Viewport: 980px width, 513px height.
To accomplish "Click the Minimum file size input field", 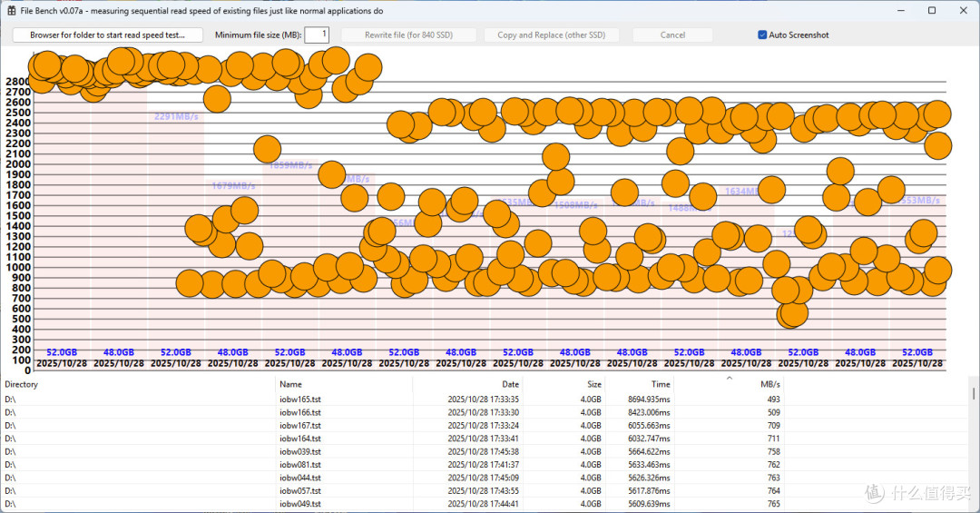I will click(x=317, y=35).
